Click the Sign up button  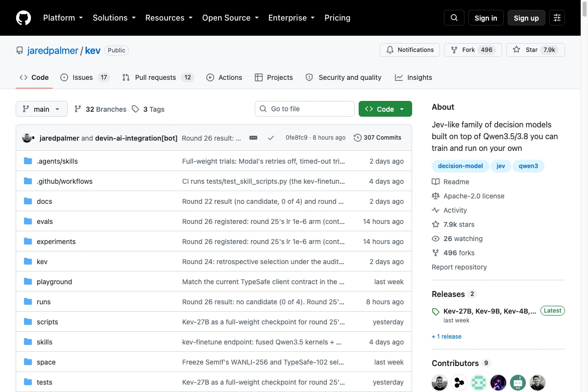[526, 18]
